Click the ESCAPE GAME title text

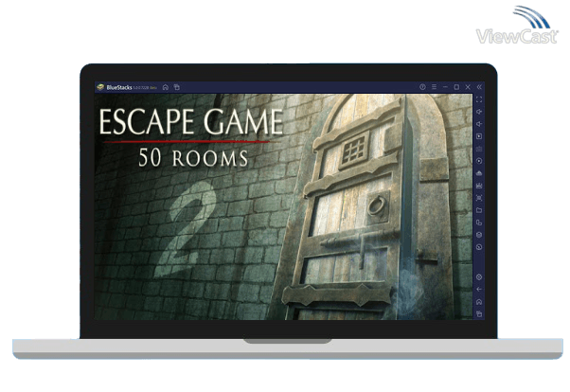191,121
